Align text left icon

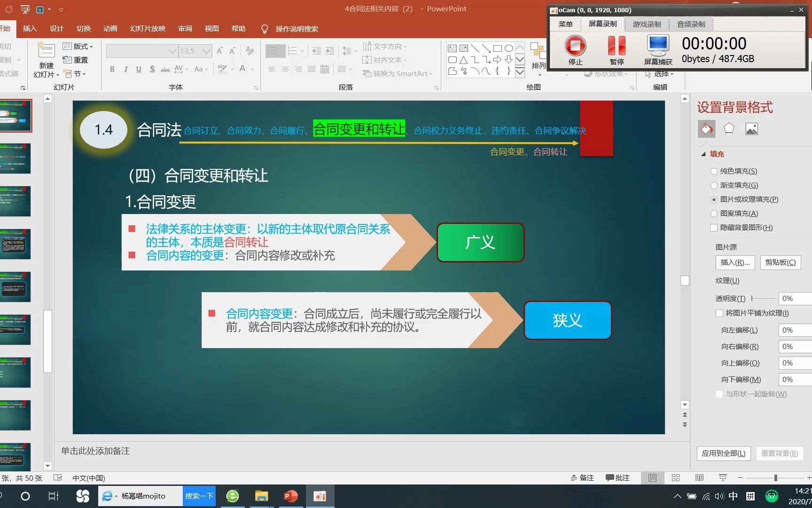pyautogui.click(x=272, y=69)
